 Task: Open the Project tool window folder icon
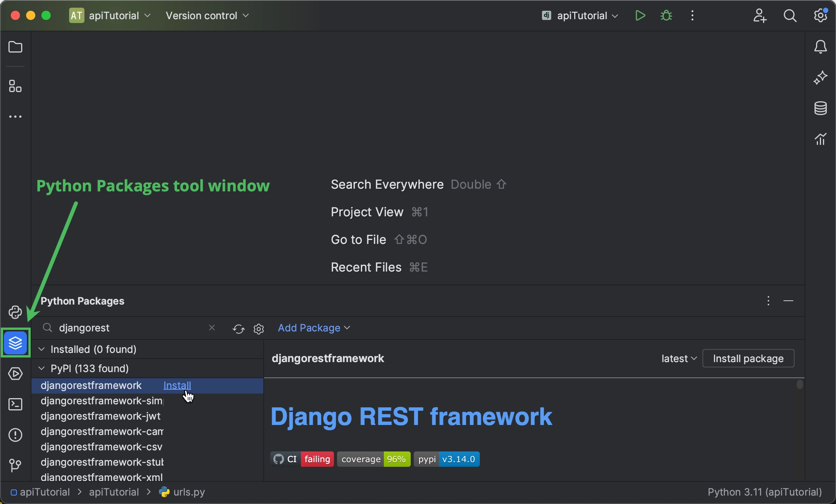click(x=15, y=47)
